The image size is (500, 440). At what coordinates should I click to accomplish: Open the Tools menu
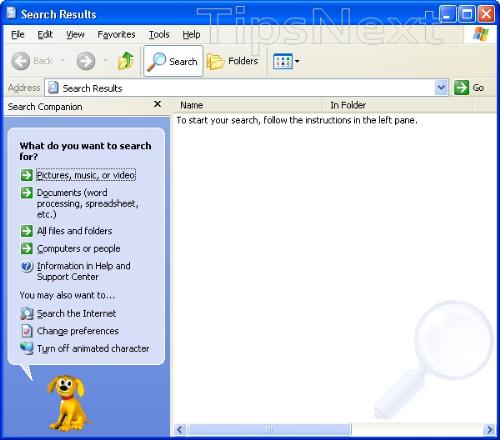tap(159, 34)
